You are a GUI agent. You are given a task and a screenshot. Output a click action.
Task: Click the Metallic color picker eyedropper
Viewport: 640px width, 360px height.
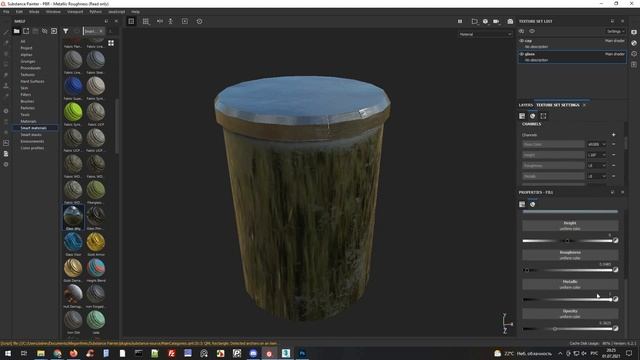616,299
